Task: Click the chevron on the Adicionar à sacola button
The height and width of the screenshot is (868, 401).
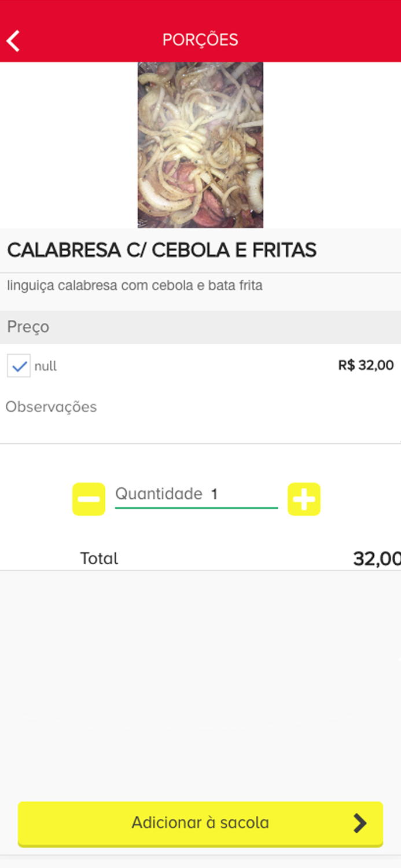Action: pos(360,823)
